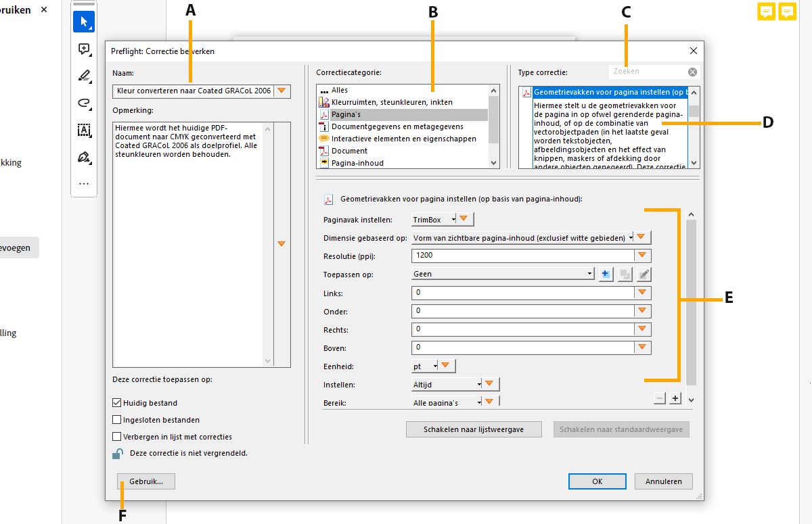The image size is (812, 524).
Task: Click the Gebruik button at bottom left
Action: (145, 481)
